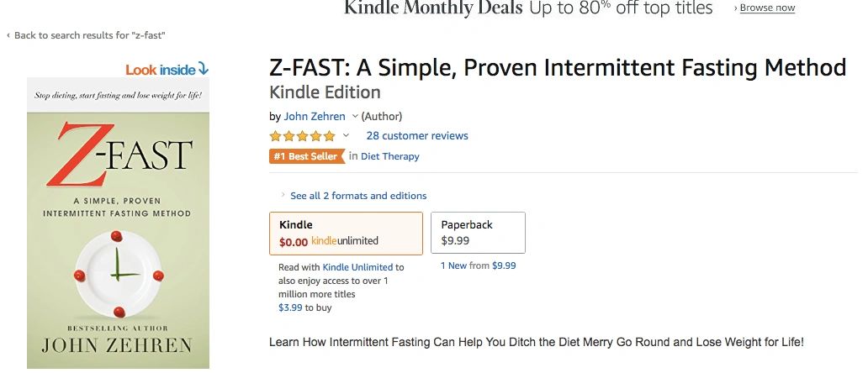This screenshot has height=373, width=868.
Task: Click the #1 Best Seller badge
Action: [306, 156]
